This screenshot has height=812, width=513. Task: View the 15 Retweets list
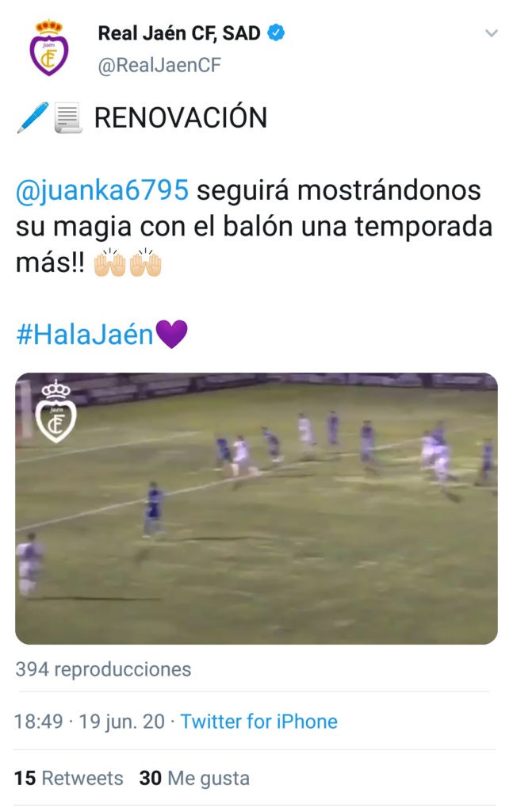pos(68,779)
